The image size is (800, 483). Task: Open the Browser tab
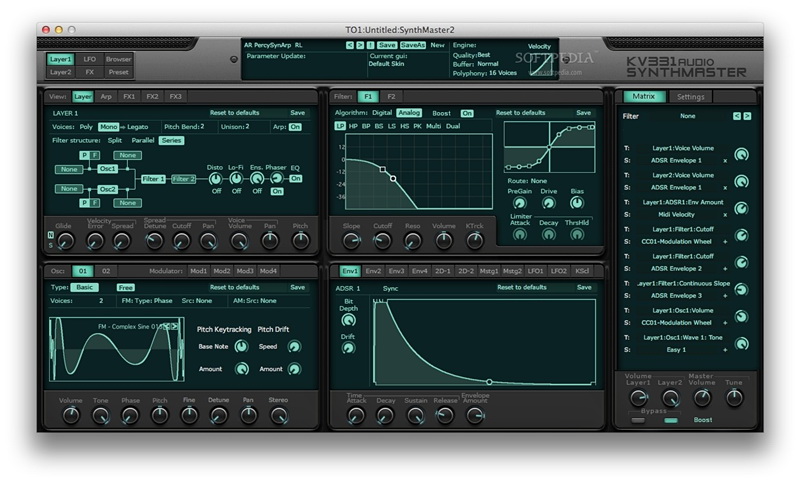[118, 59]
